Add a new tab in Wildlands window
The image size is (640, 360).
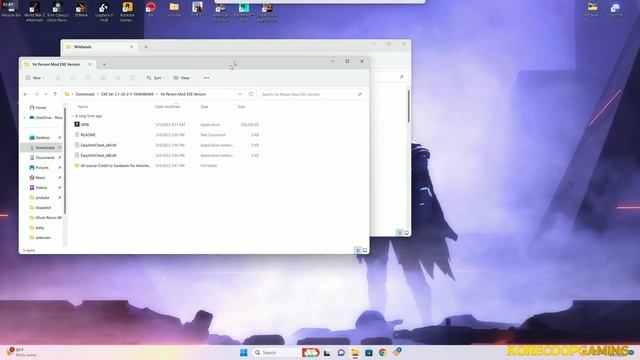(x=146, y=47)
